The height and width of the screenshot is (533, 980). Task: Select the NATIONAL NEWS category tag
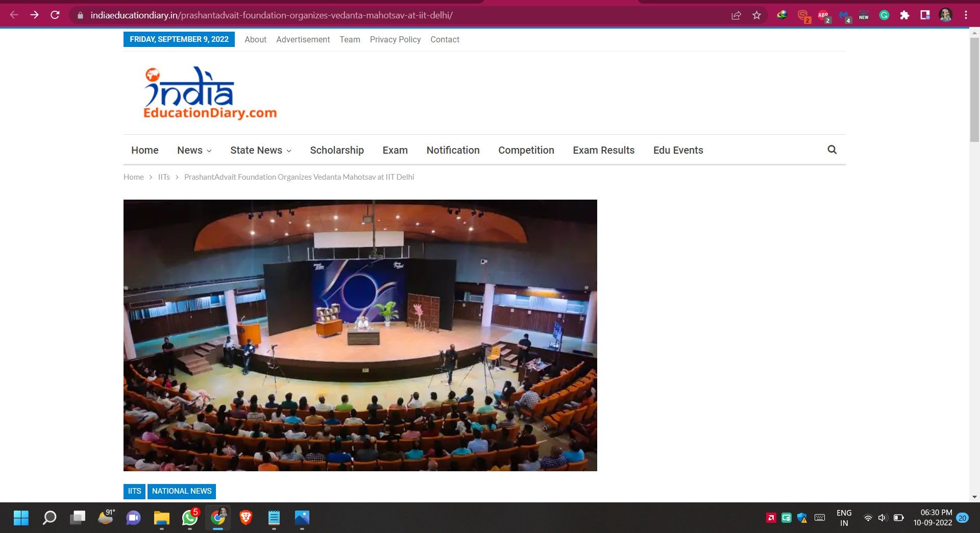(182, 491)
